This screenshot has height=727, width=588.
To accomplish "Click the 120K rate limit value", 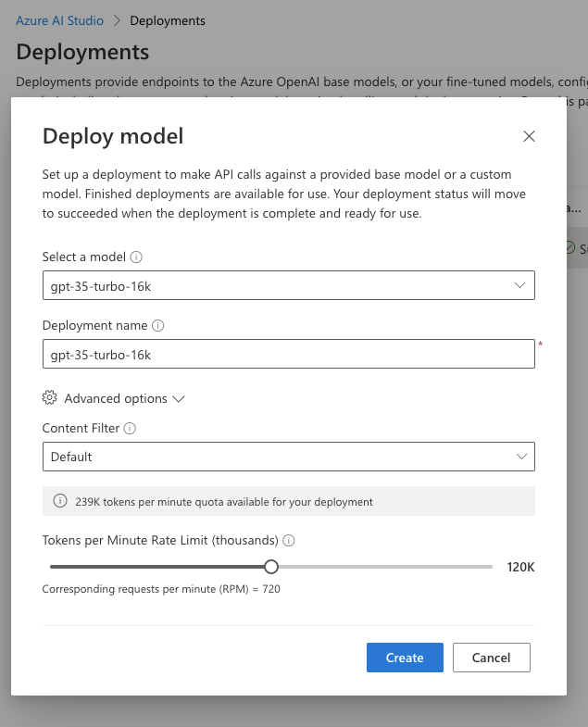I will click(x=520, y=567).
